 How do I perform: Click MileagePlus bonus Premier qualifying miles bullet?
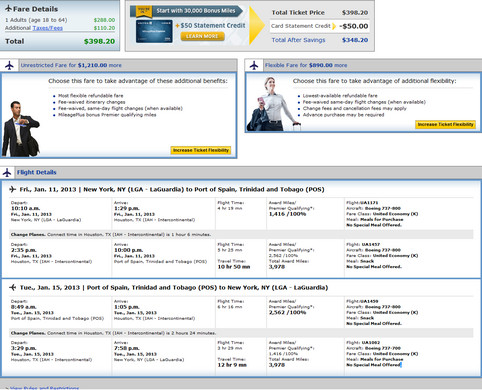(x=107, y=115)
